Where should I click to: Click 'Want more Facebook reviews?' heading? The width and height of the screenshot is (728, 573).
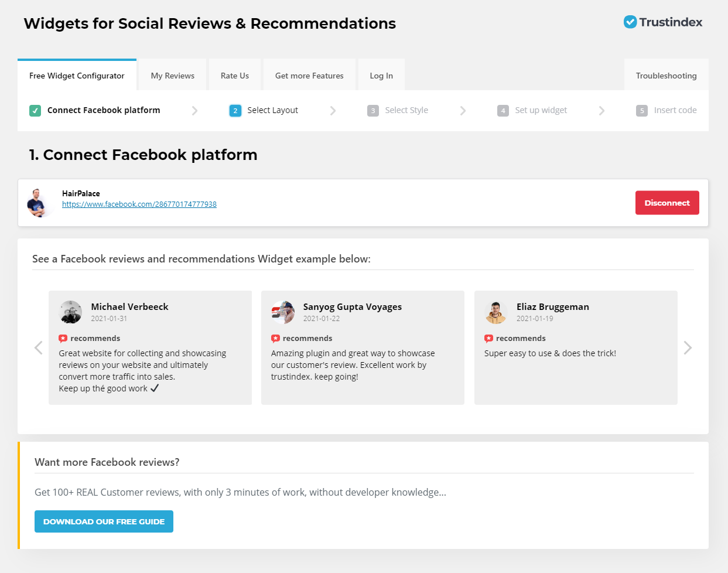(107, 462)
